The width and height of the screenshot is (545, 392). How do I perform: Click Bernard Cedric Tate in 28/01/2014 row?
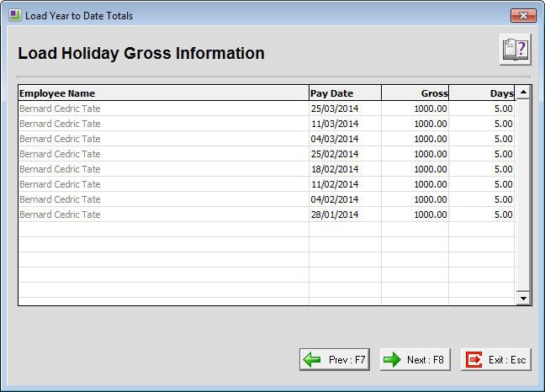(163, 215)
